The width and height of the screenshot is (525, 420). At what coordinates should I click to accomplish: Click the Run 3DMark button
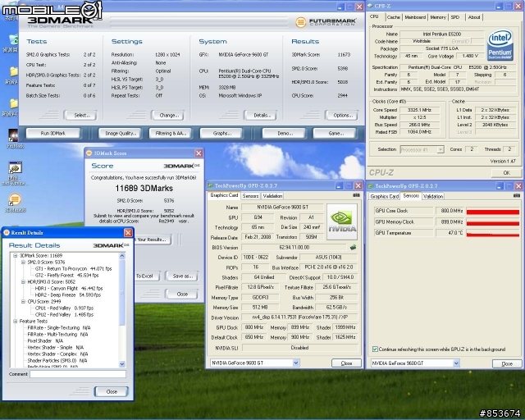[x=52, y=133]
